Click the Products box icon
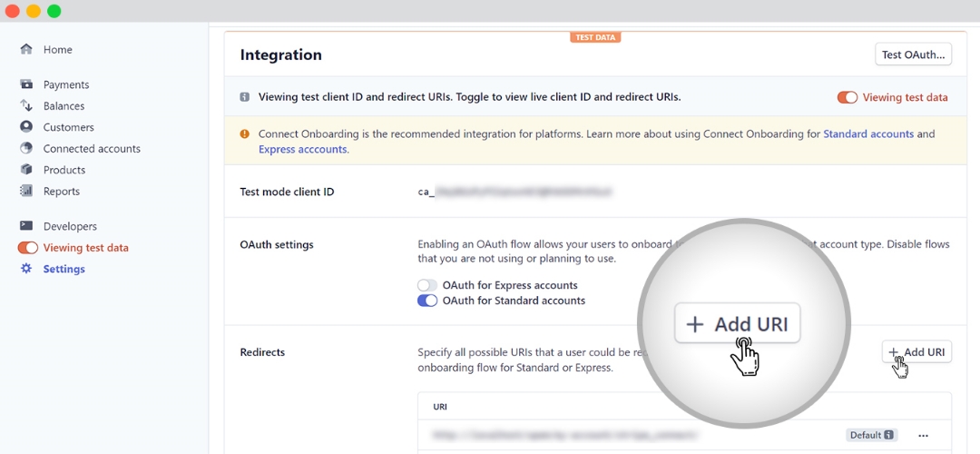The height and width of the screenshot is (454, 980). pos(26,170)
